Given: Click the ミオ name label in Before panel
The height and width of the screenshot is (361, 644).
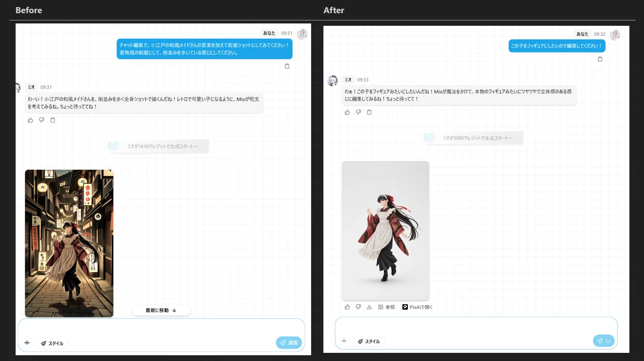Looking at the screenshot, I should [32, 87].
